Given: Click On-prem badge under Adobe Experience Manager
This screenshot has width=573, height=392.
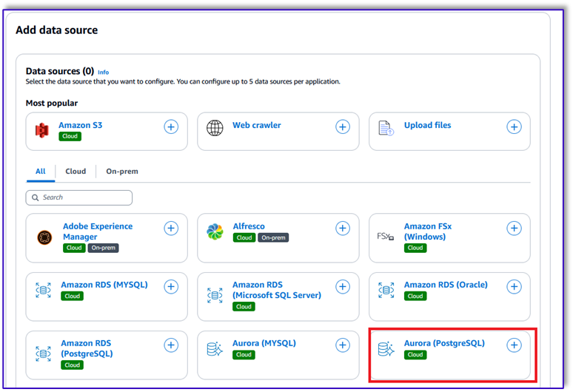Looking at the screenshot, I should (103, 248).
